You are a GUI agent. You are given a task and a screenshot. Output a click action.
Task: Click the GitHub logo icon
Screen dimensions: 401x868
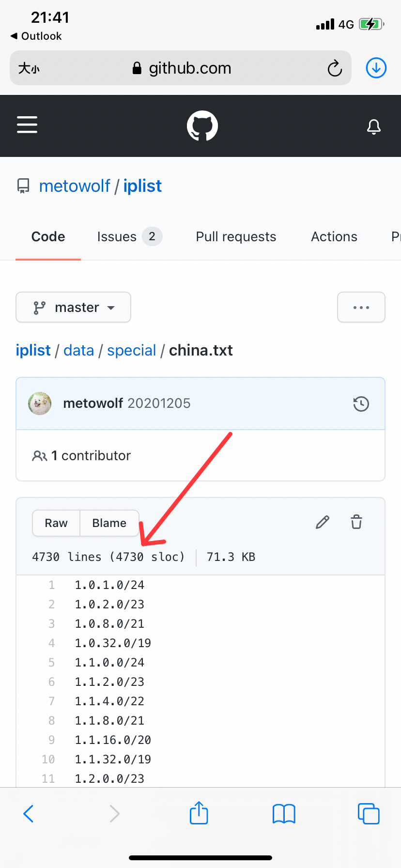point(200,125)
